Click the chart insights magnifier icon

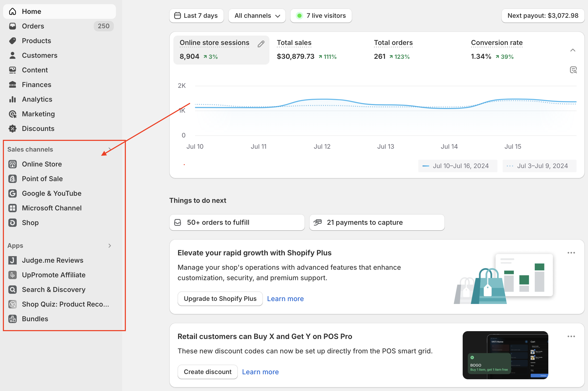pos(573,70)
